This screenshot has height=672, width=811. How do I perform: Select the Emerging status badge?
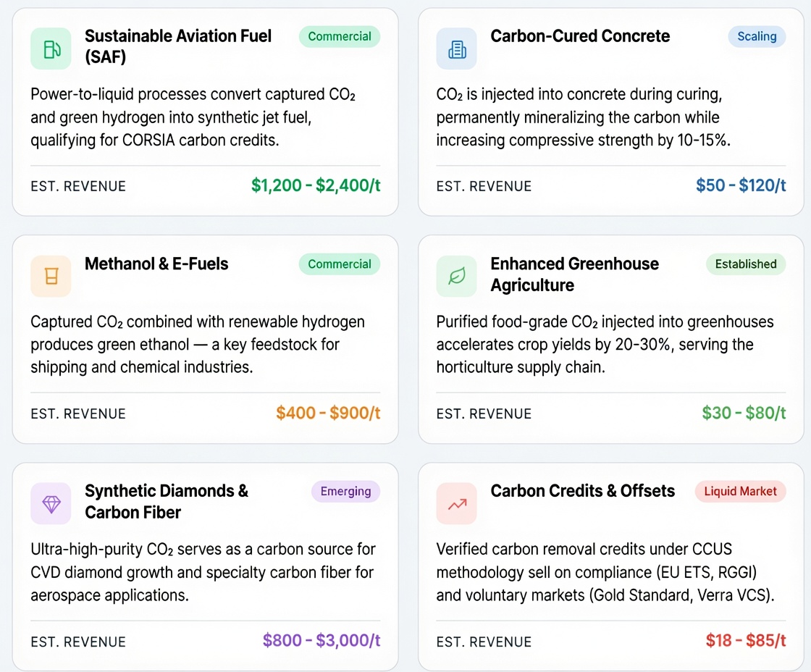345,492
